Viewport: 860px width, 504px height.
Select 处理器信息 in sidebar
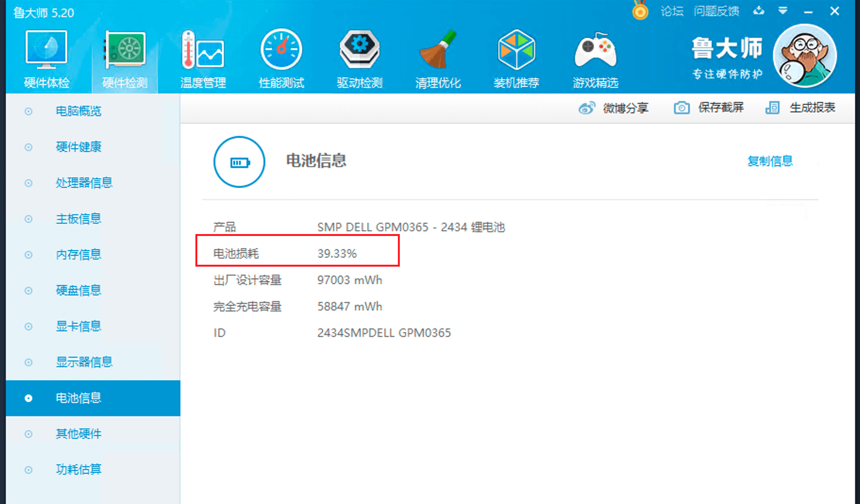pyautogui.click(x=93, y=183)
